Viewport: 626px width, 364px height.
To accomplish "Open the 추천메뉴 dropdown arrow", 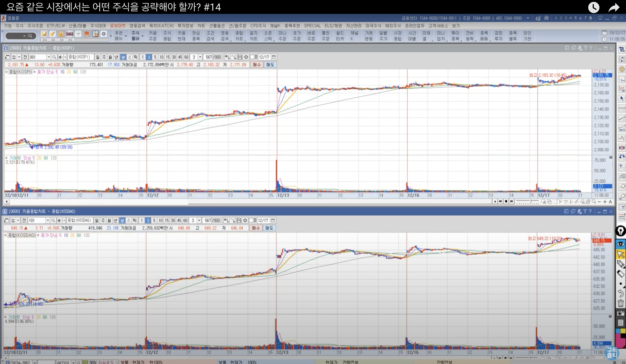I will click(x=126, y=36).
